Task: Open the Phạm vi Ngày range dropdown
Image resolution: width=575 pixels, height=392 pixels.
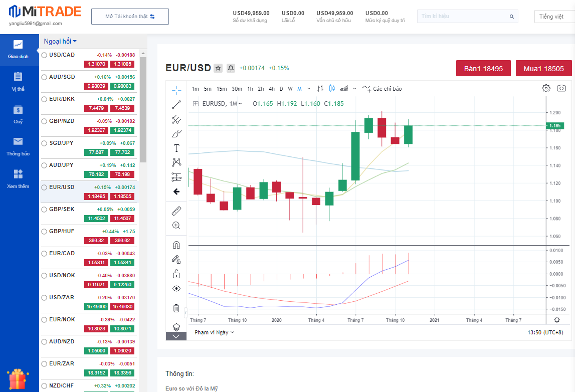Action: click(214, 332)
